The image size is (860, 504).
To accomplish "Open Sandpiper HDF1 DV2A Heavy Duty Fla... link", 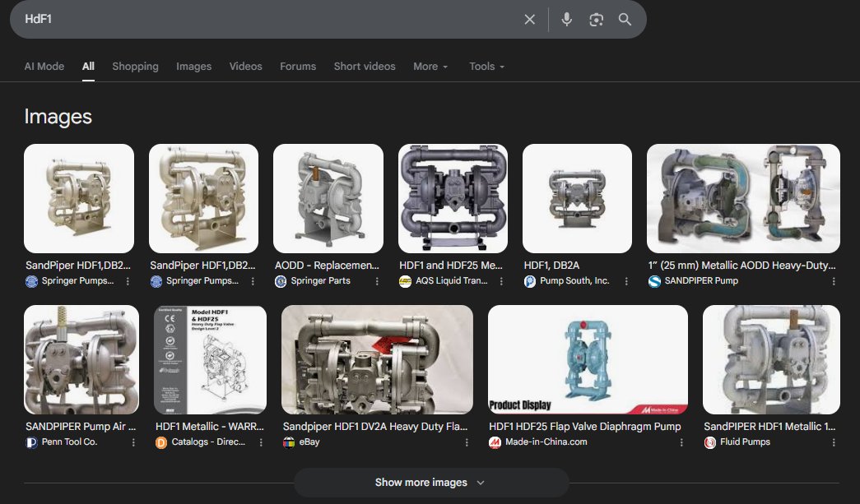I will (375, 426).
